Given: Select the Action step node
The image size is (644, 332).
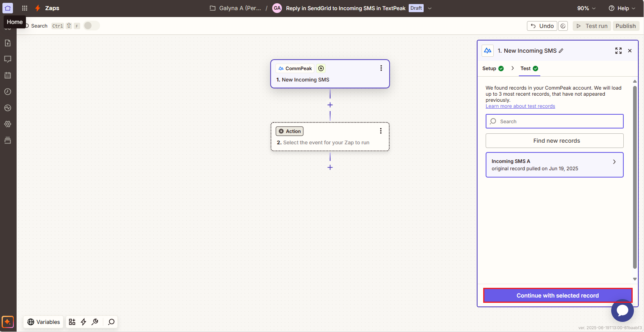Looking at the screenshot, I should 330,137.
